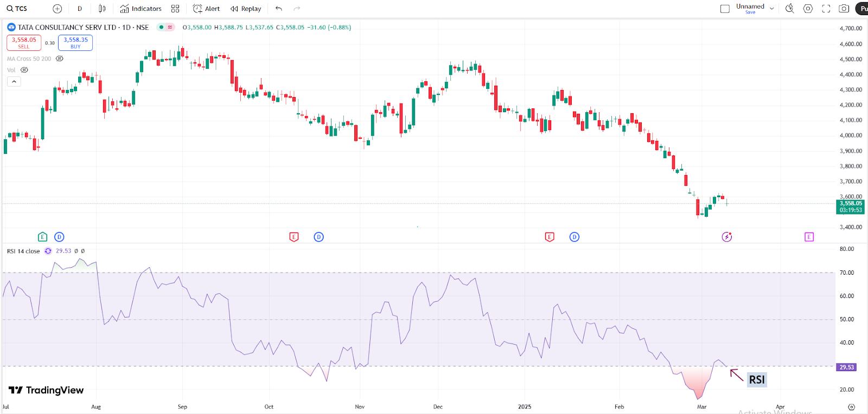Click the 29.53 RSI axis value label
The width and height of the screenshot is (868, 414).
[846, 367]
